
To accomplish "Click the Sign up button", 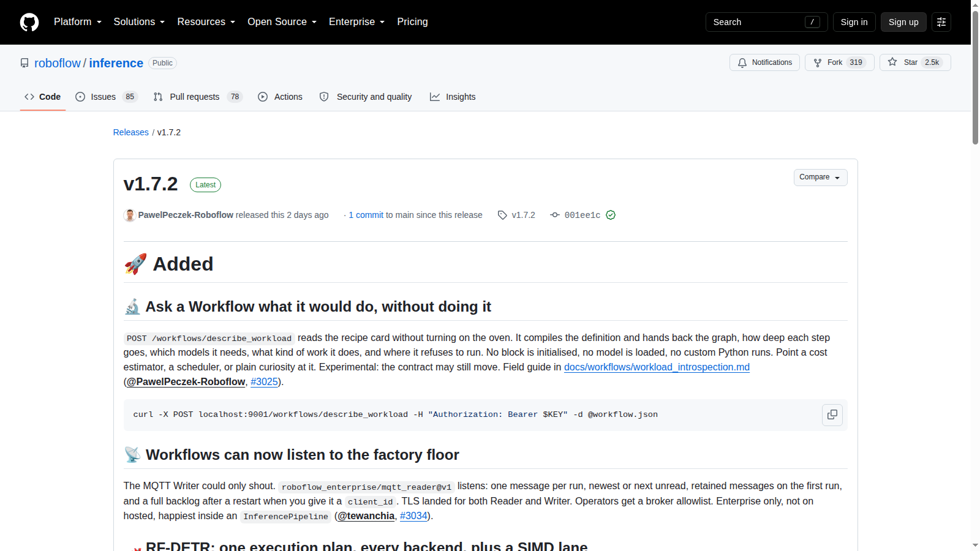I will pyautogui.click(x=903, y=22).
